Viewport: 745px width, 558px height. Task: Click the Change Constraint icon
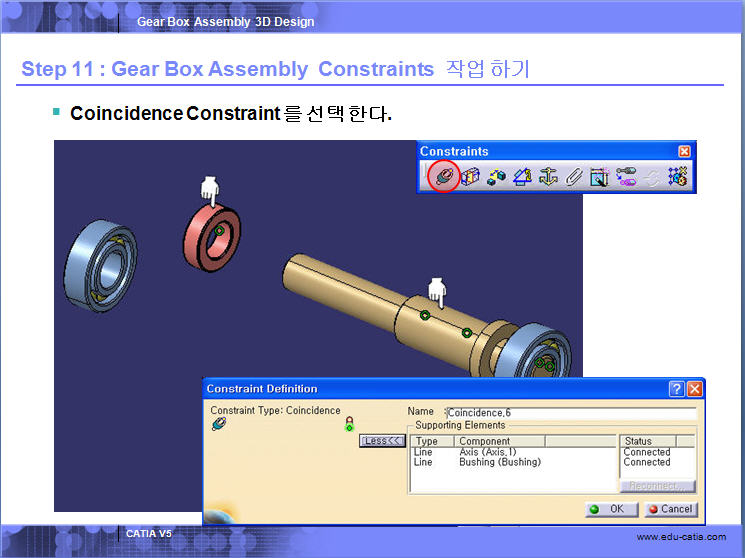pos(652,177)
